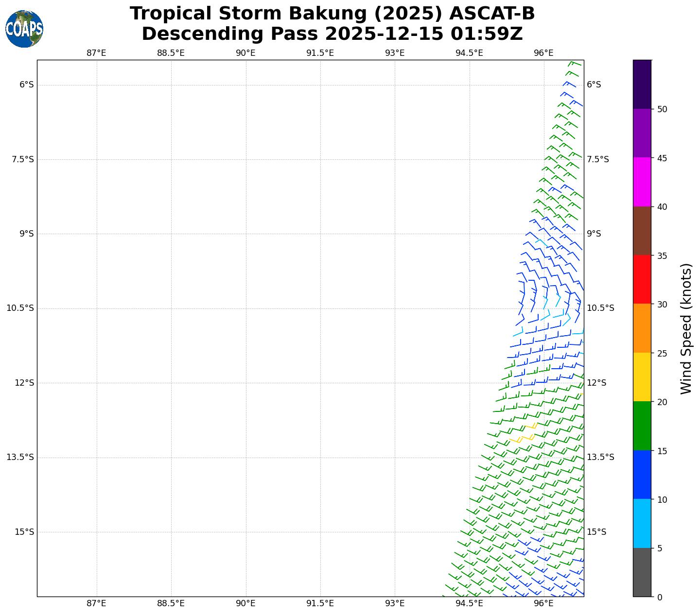Select the gray 0-5 knots colorbar segment
This screenshot has width=700, height=614.
click(x=642, y=572)
